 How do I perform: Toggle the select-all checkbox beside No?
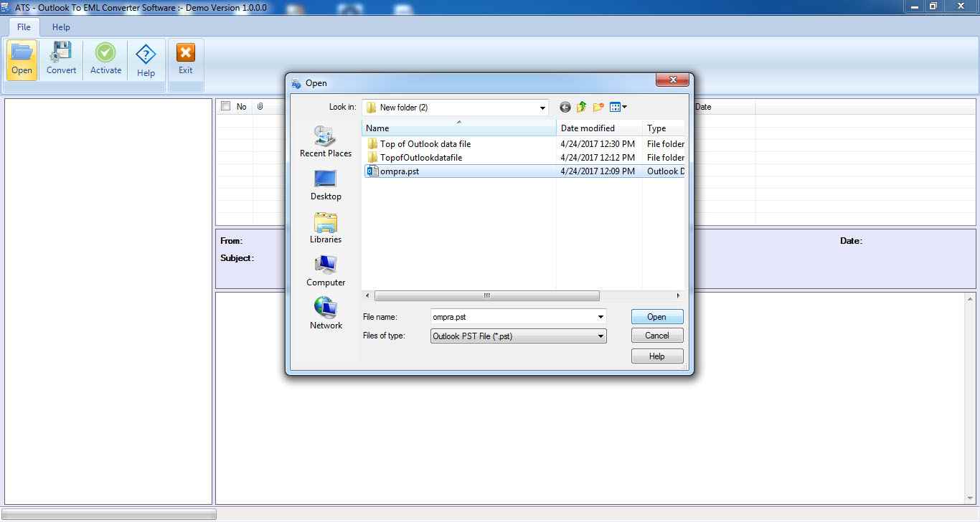point(226,106)
